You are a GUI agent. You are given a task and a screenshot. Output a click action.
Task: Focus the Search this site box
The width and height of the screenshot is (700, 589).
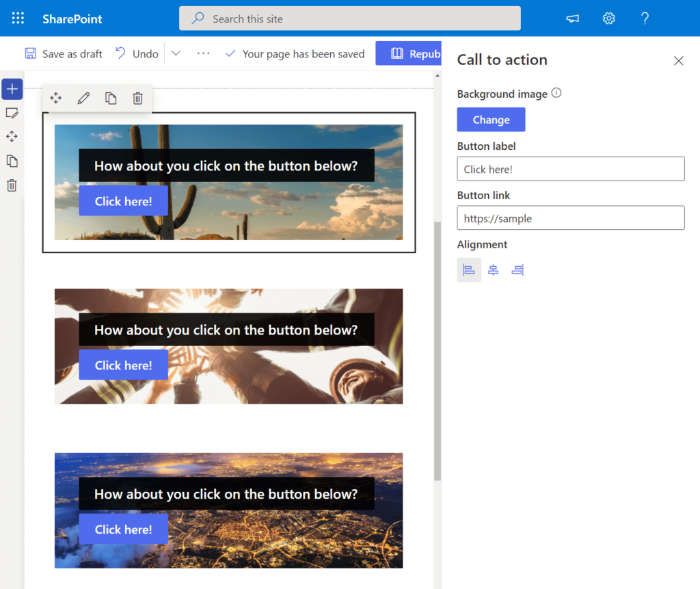tap(349, 18)
